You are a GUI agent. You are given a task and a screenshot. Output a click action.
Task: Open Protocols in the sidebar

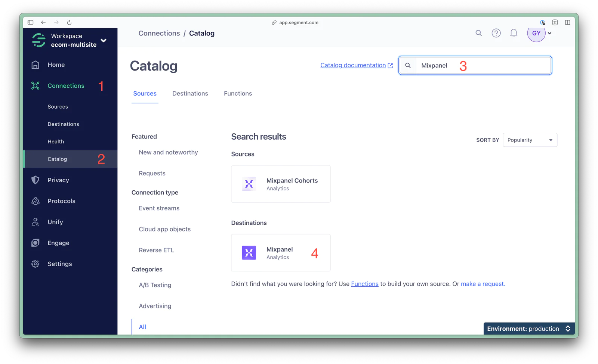[x=35, y=201]
